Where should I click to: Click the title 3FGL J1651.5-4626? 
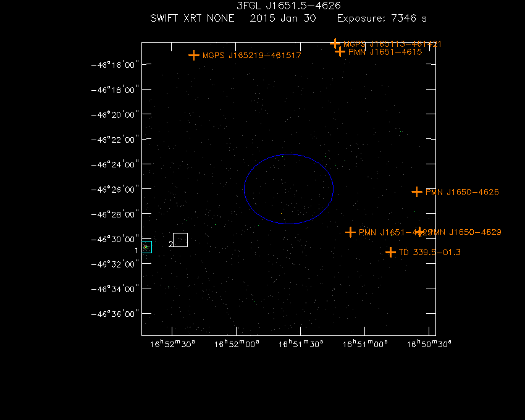[x=288, y=6]
